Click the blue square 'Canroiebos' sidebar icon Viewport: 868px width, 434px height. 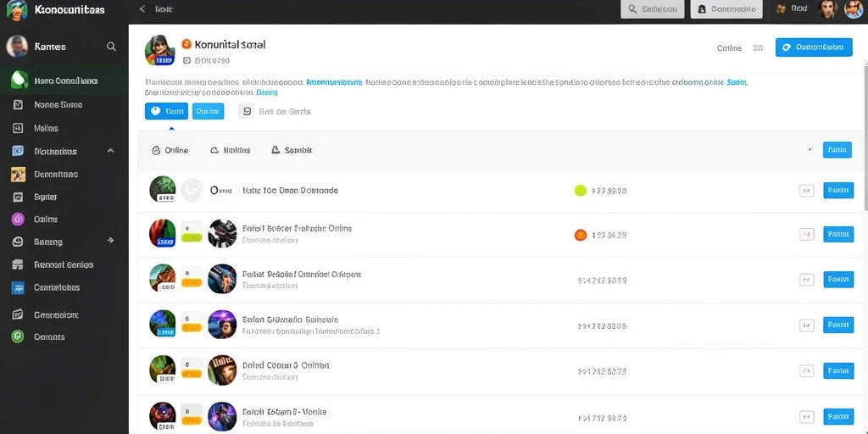tap(18, 287)
